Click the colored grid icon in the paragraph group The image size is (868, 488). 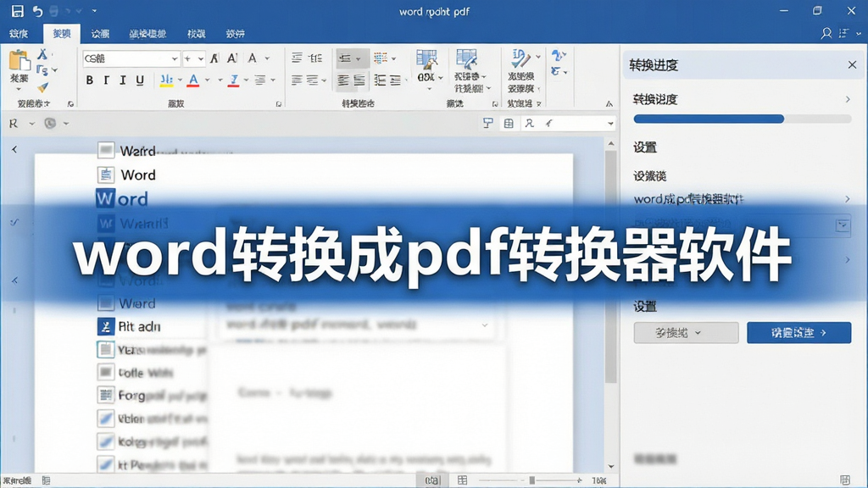pyautogui.click(x=381, y=58)
